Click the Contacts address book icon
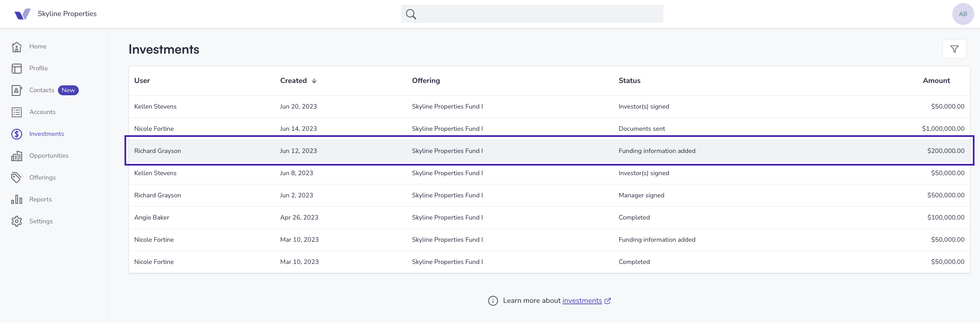 coord(17,90)
